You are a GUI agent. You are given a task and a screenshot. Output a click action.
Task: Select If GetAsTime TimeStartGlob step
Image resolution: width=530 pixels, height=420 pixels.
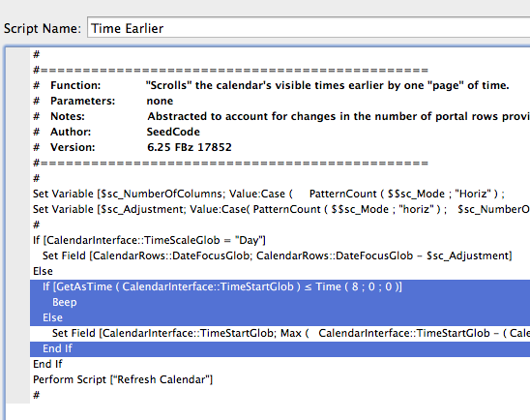280,287
